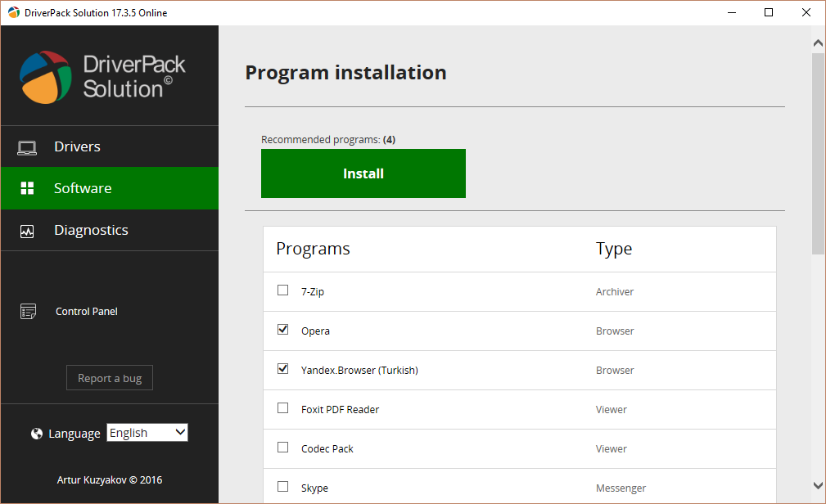Tick the Foxit PDF Reader checkbox
The height and width of the screenshot is (504, 826).
[283, 408]
